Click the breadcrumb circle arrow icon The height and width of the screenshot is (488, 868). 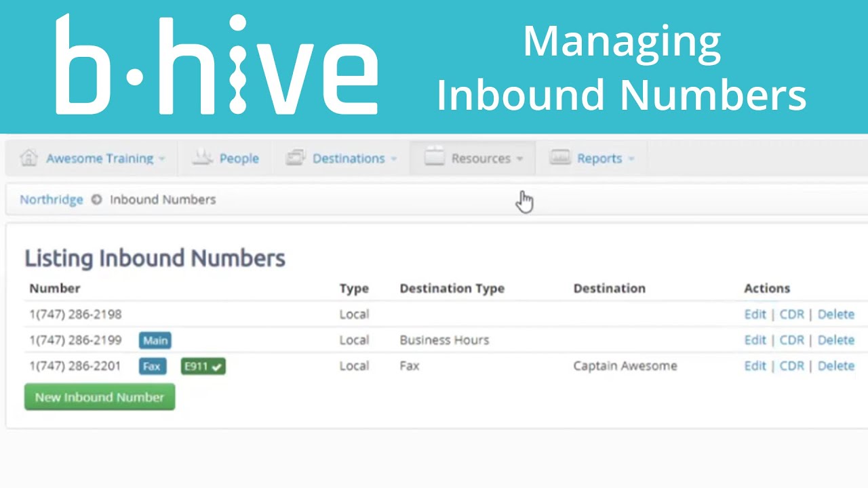(x=96, y=199)
